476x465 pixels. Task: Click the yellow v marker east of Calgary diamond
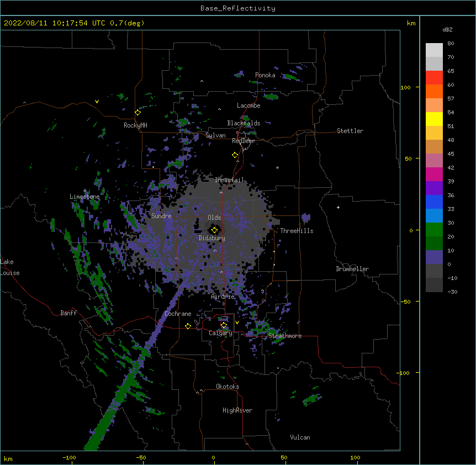click(237, 323)
